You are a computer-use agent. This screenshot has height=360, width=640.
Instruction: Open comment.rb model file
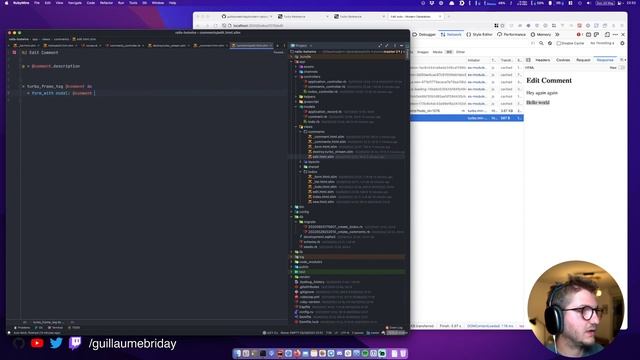pyautogui.click(x=317, y=117)
